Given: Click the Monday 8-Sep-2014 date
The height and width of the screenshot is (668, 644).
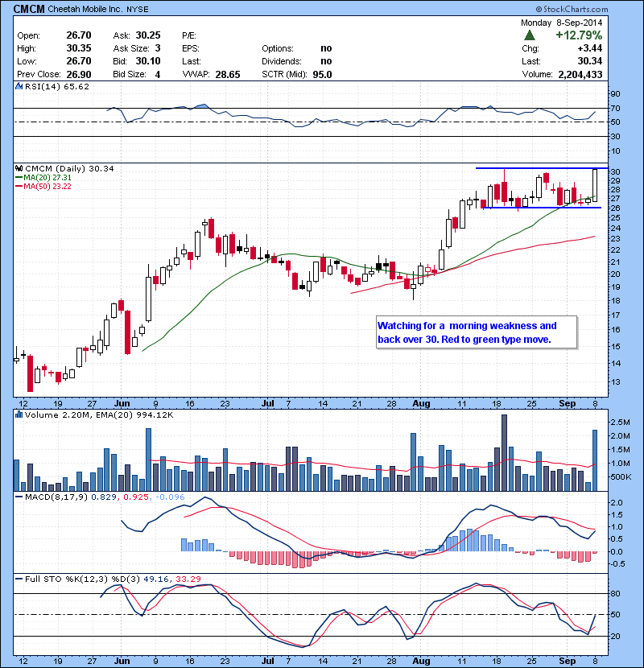Looking at the screenshot, I should coord(561,23).
